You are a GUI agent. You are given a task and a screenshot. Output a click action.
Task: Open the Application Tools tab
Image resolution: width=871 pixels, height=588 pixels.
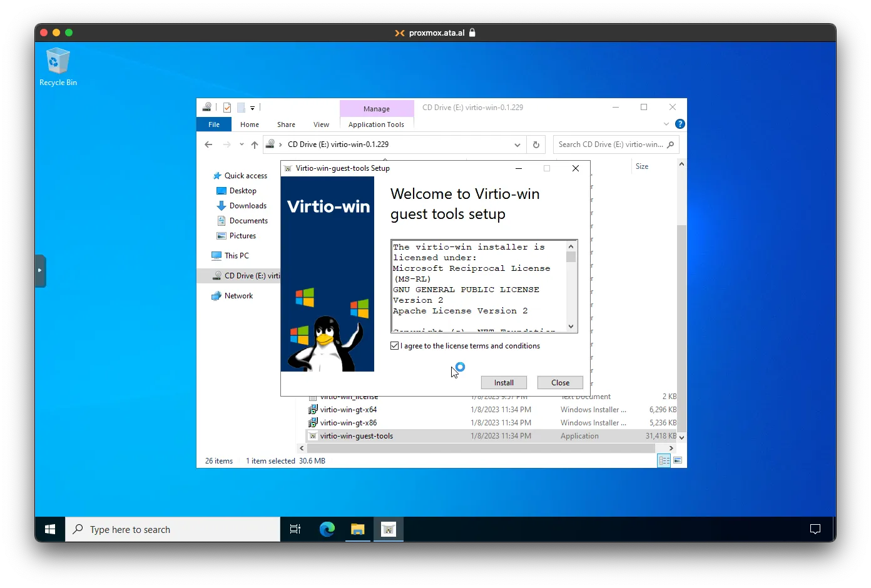click(x=376, y=124)
